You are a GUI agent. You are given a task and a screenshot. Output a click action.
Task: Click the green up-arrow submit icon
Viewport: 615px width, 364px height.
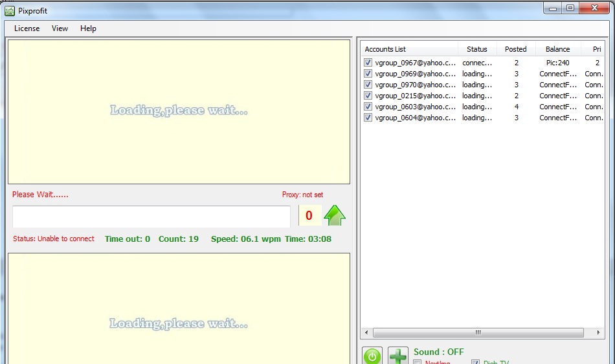point(335,215)
